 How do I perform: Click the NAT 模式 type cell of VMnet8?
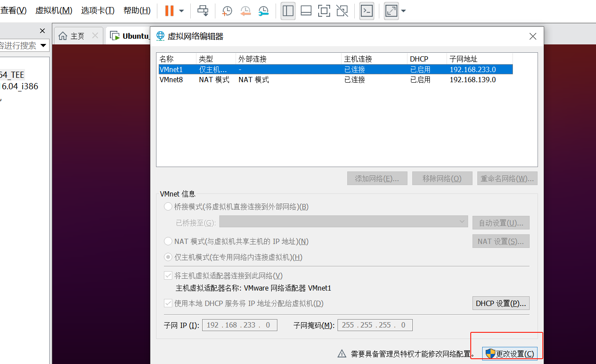click(214, 80)
